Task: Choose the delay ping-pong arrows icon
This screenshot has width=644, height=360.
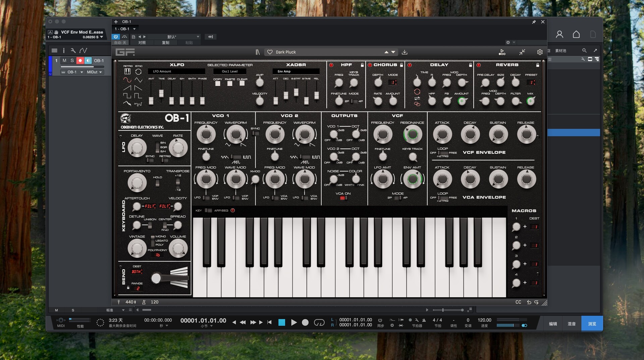Action: 417,98
